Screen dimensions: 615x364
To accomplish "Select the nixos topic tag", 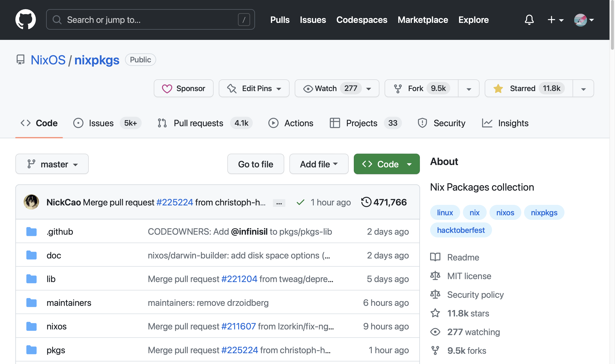I will pos(505,212).
